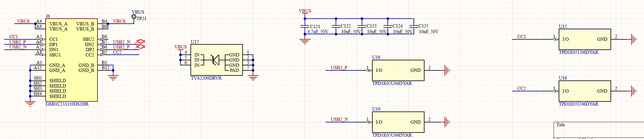Select the U18 component body

(398, 70)
